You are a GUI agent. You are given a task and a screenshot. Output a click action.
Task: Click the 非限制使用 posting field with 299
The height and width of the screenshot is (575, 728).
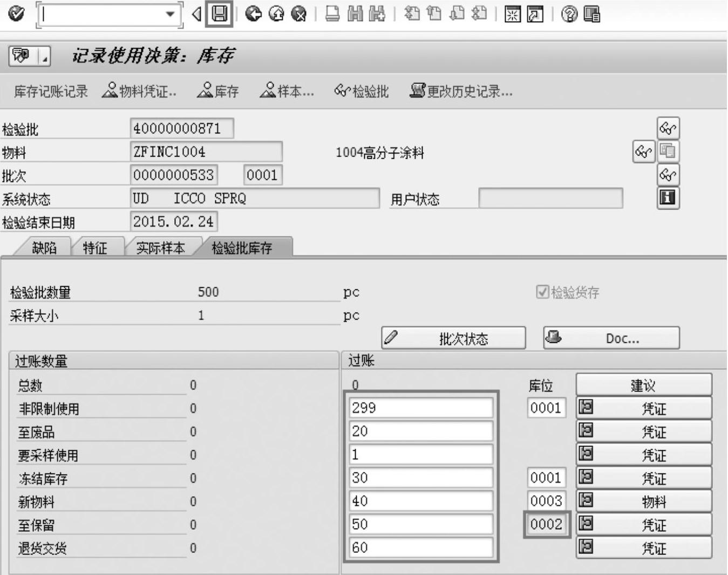[421, 408]
